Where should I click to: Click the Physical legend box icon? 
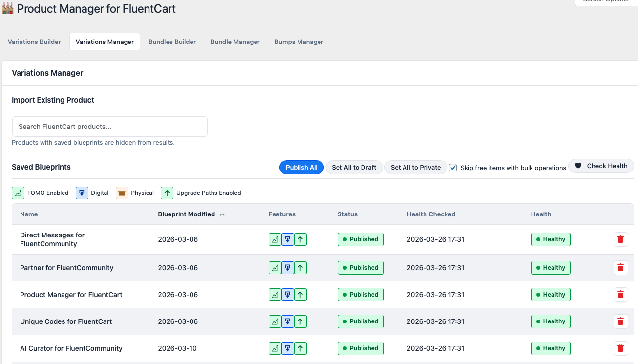122,193
